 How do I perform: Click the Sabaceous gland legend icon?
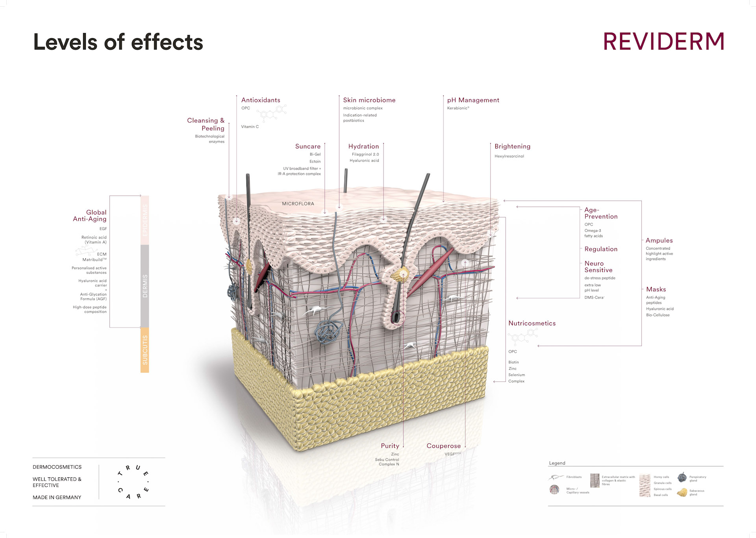682,492
